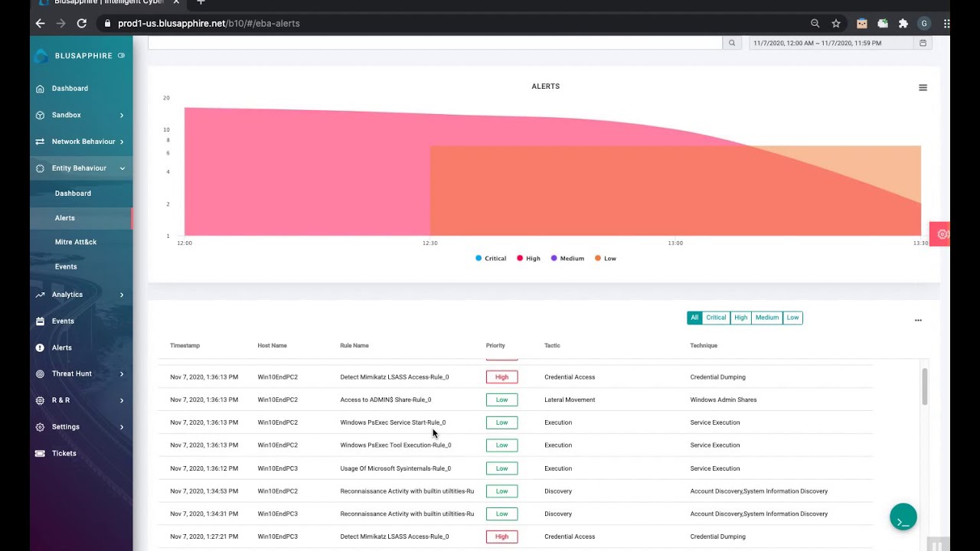Toggle High series in chart legend
The height and width of the screenshot is (551, 980).
[x=528, y=259]
